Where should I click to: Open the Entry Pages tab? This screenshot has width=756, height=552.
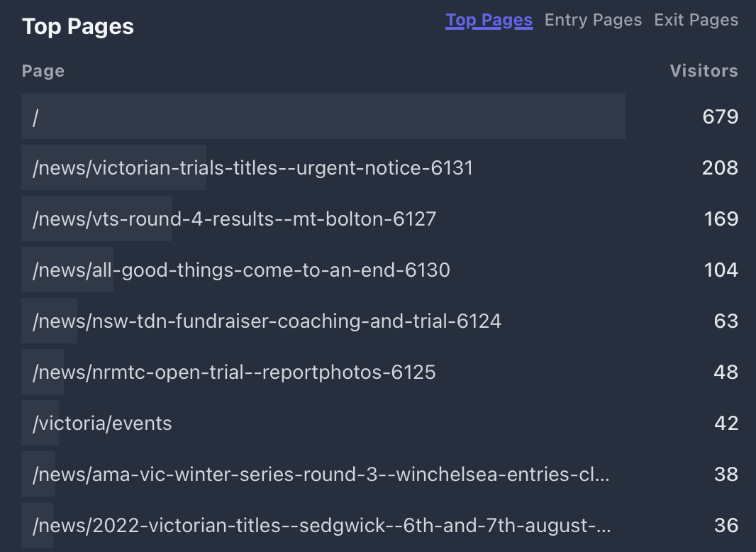click(593, 21)
